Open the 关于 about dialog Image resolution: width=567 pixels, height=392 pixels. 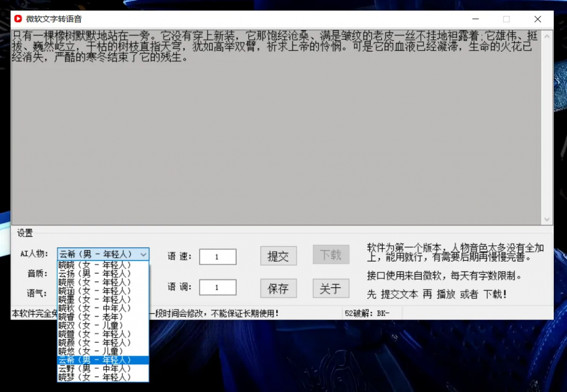331,287
